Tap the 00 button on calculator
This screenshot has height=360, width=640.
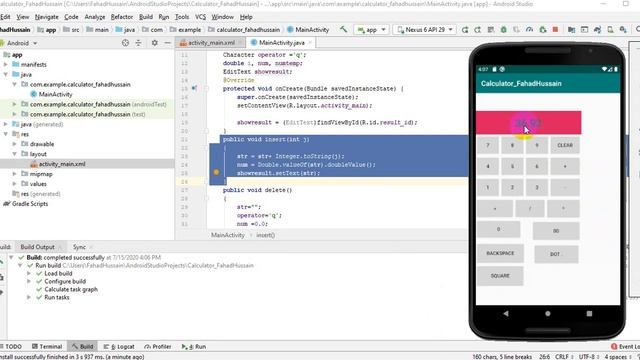[x=556, y=231]
